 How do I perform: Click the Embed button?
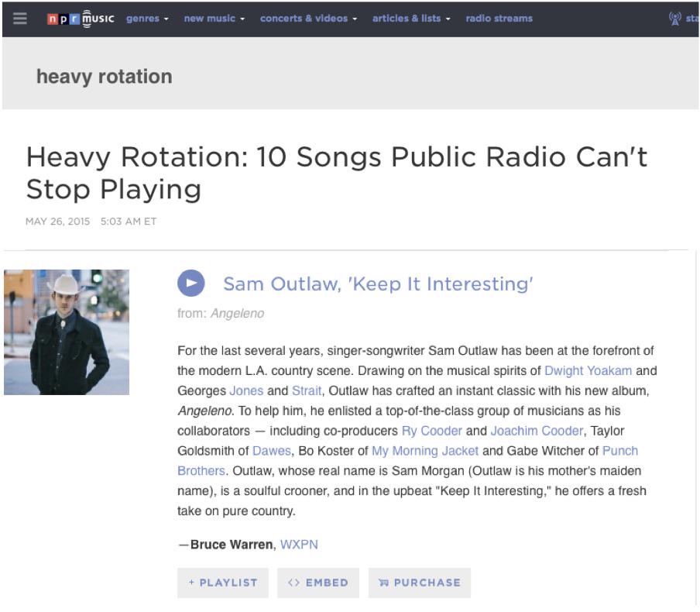pyautogui.click(x=317, y=583)
